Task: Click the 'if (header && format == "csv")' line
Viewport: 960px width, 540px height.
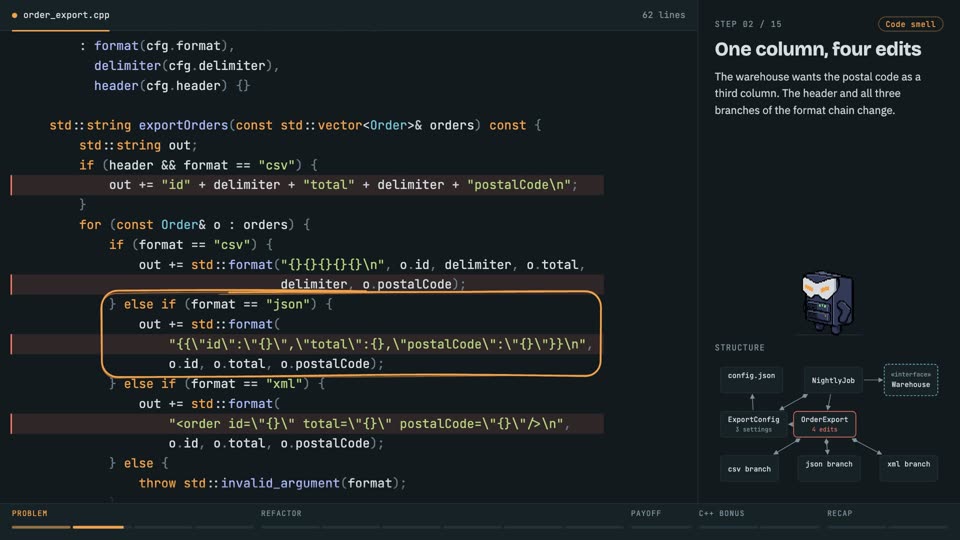Action: (198, 165)
